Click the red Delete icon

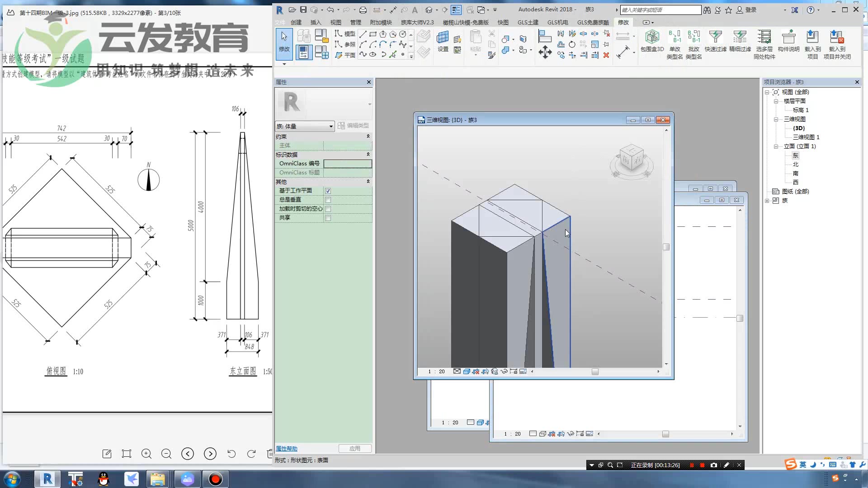click(x=606, y=55)
